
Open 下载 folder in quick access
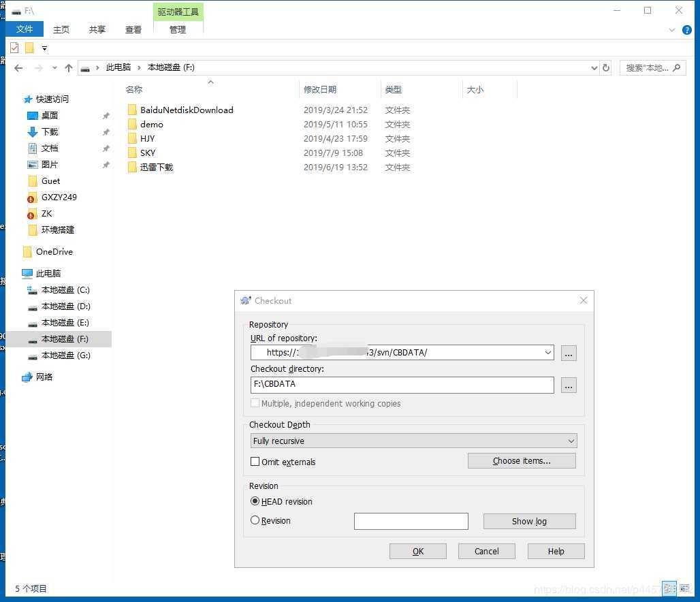click(50, 131)
